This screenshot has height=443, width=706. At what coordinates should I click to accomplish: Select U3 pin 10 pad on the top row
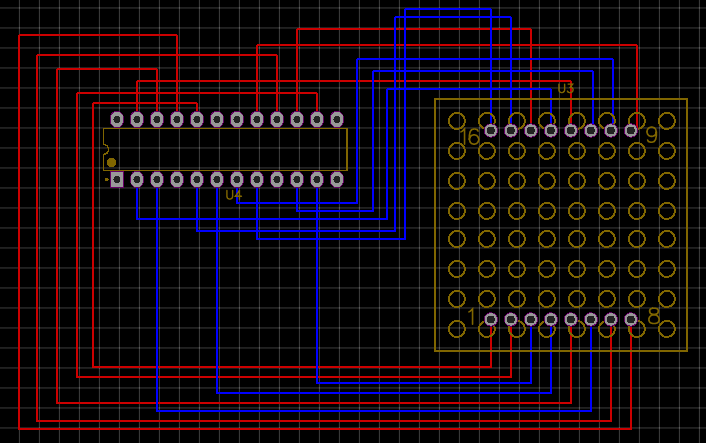611,131
